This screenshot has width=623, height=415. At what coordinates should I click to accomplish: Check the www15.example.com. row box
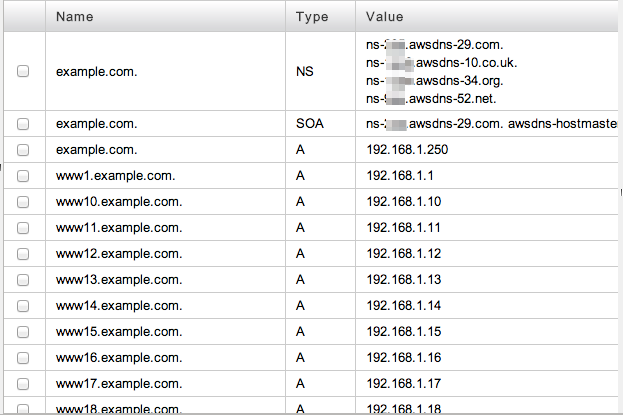(23, 331)
